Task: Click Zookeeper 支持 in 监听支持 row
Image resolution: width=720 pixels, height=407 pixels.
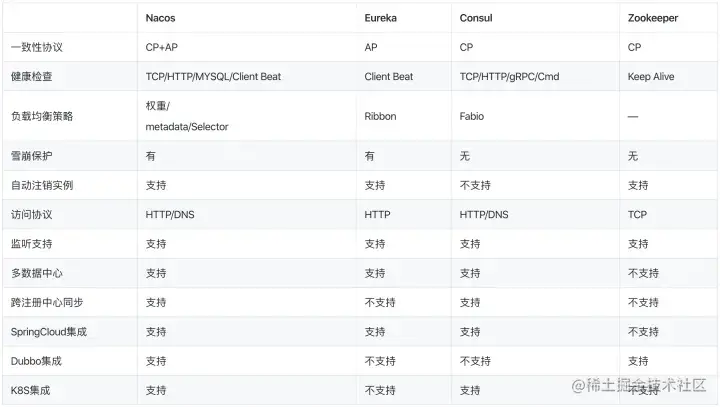Action: click(638, 244)
